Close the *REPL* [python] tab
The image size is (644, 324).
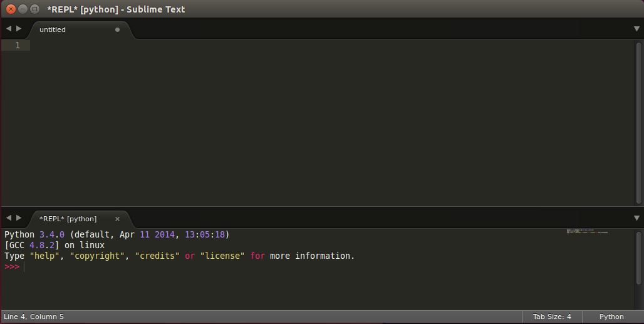coord(118,219)
